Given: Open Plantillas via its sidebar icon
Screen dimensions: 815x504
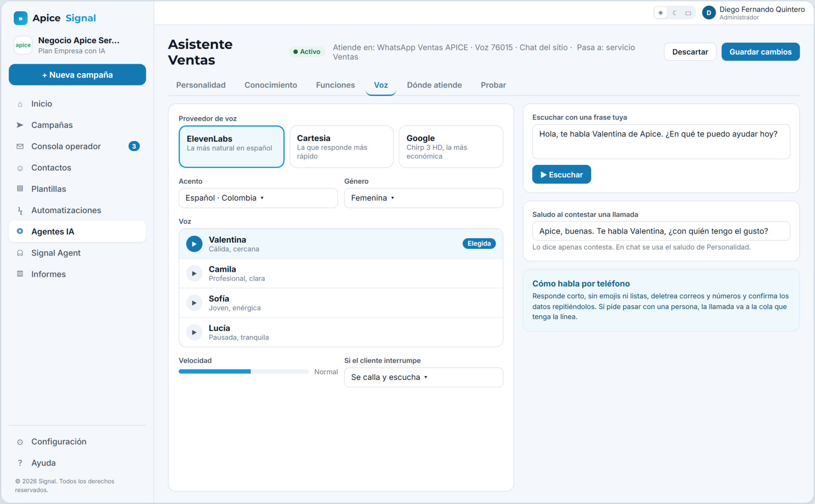Looking at the screenshot, I should point(20,189).
